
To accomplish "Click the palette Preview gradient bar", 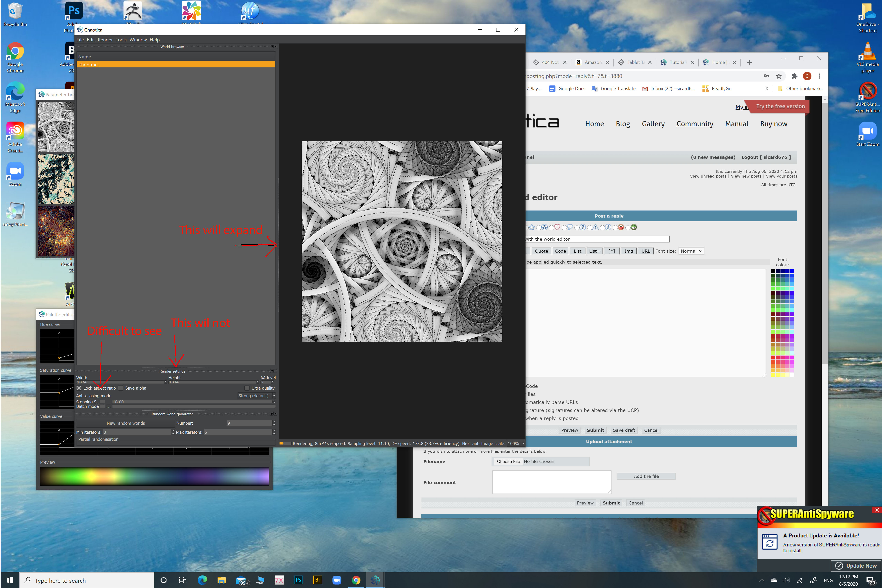I will click(x=154, y=476).
